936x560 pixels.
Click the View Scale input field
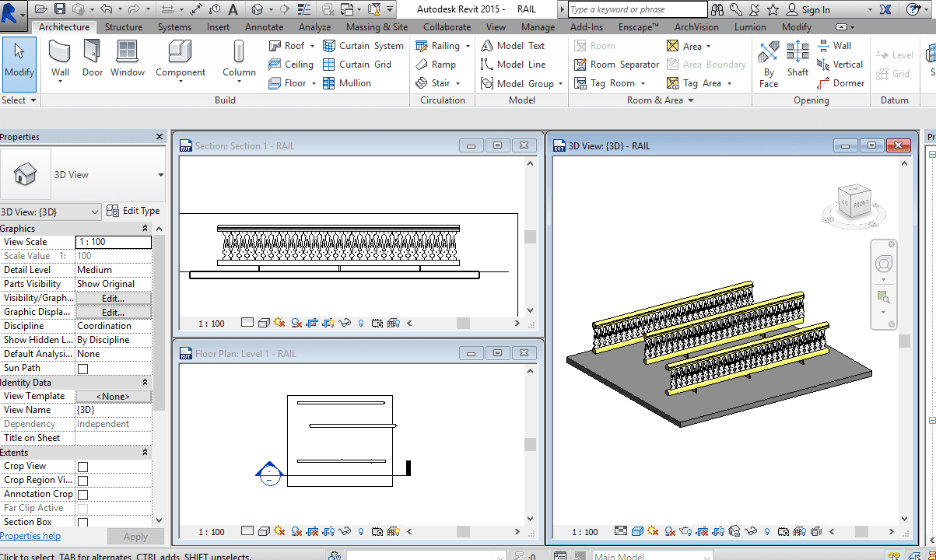(x=113, y=242)
